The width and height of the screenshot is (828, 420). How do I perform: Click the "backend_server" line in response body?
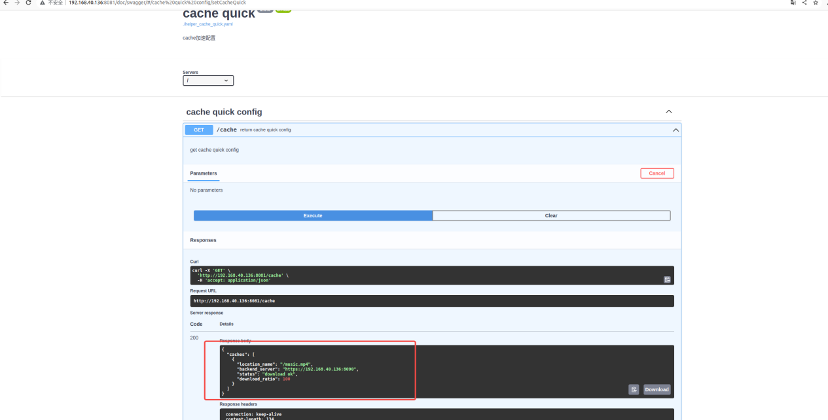[298, 369]
